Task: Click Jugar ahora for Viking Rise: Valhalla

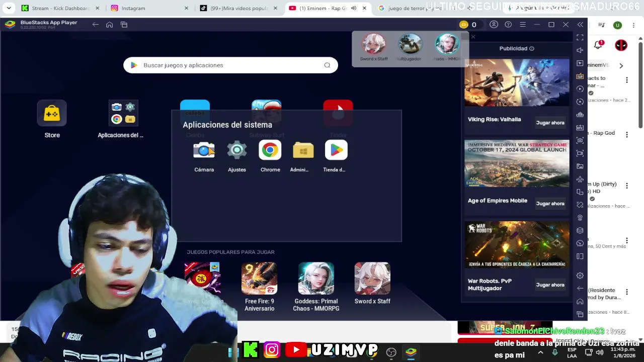Action: pos(550,123)
